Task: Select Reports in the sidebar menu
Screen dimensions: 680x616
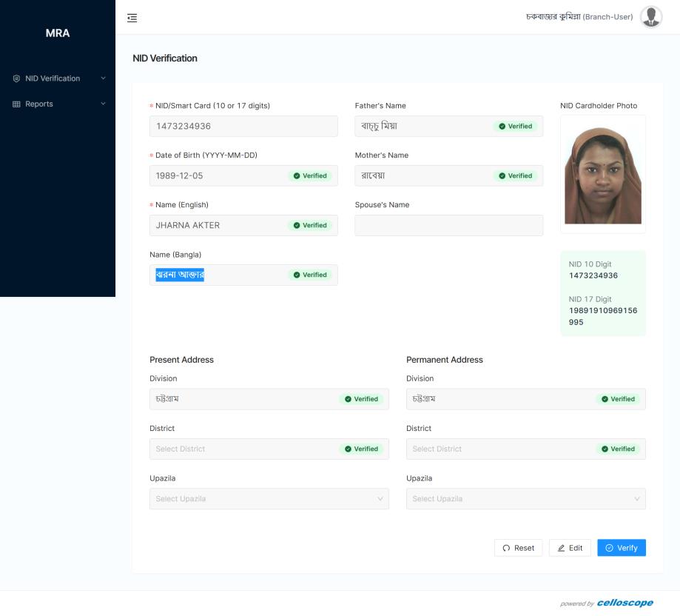Action: 39,104
